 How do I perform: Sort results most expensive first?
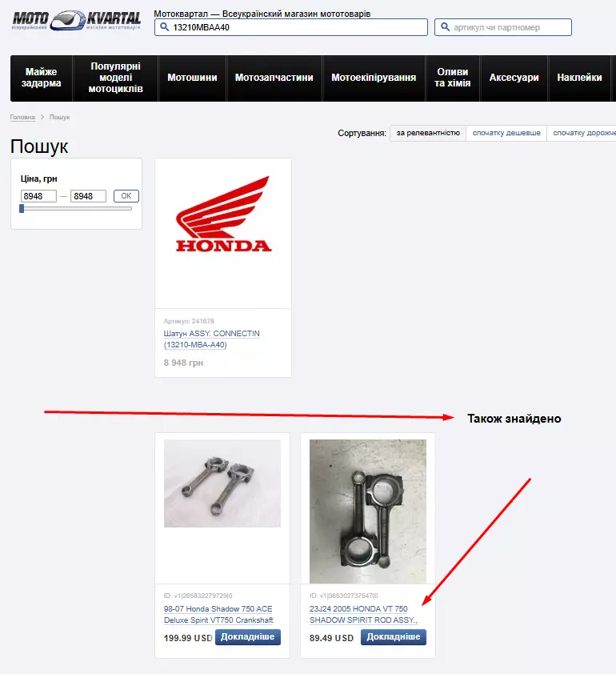coord(583,133)
